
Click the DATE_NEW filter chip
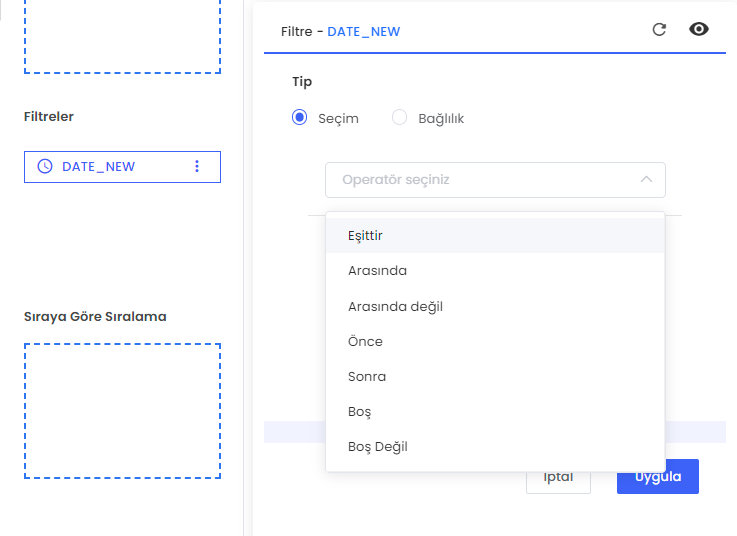[110, 167]
